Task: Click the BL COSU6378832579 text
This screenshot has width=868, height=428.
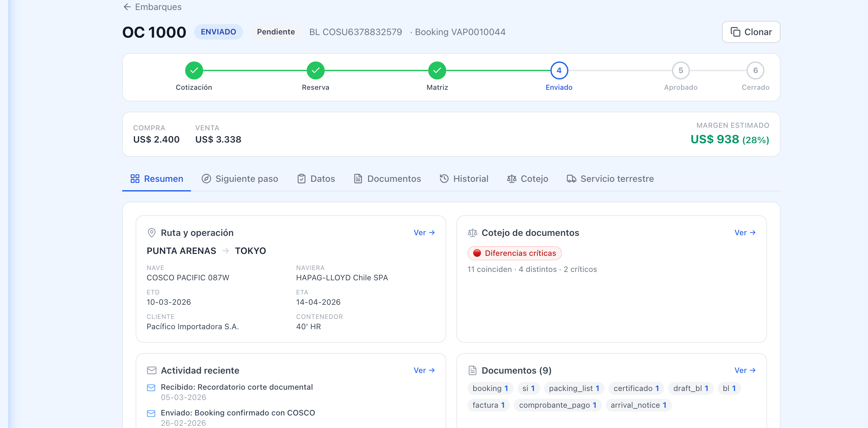Action: tap(356, 32)
